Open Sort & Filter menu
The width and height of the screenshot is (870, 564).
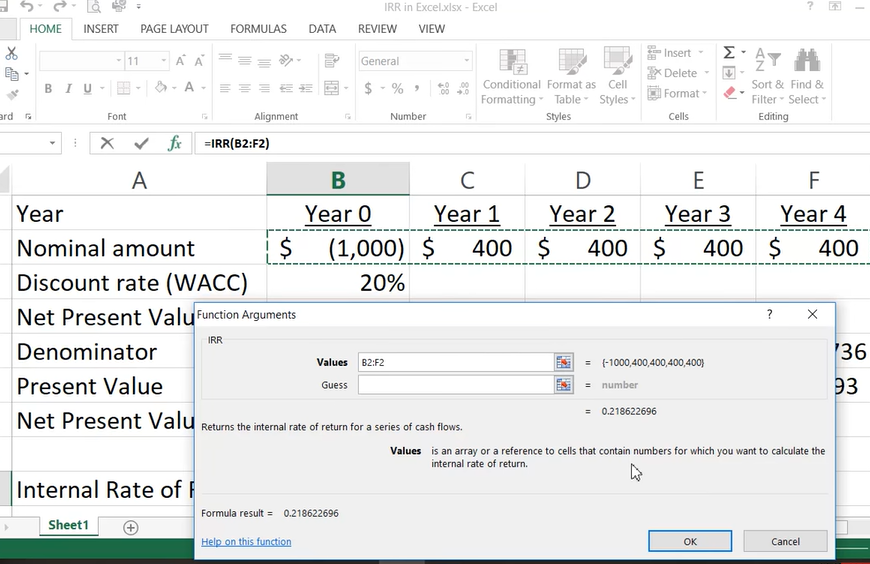[768, 76]
